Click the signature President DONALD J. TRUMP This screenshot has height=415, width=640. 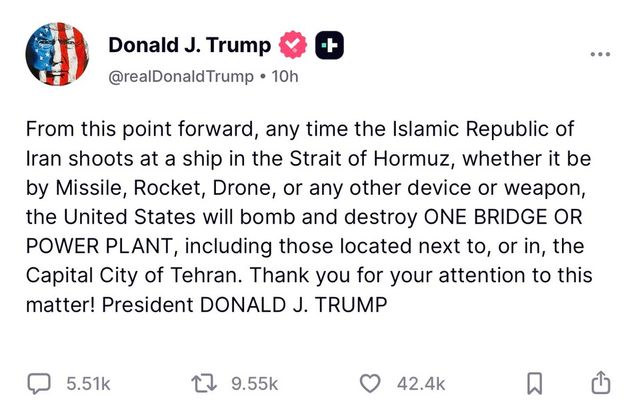click(244, 305)
